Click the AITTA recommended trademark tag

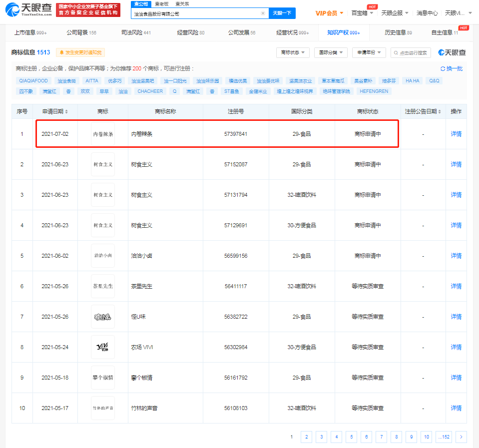point(91,81)
